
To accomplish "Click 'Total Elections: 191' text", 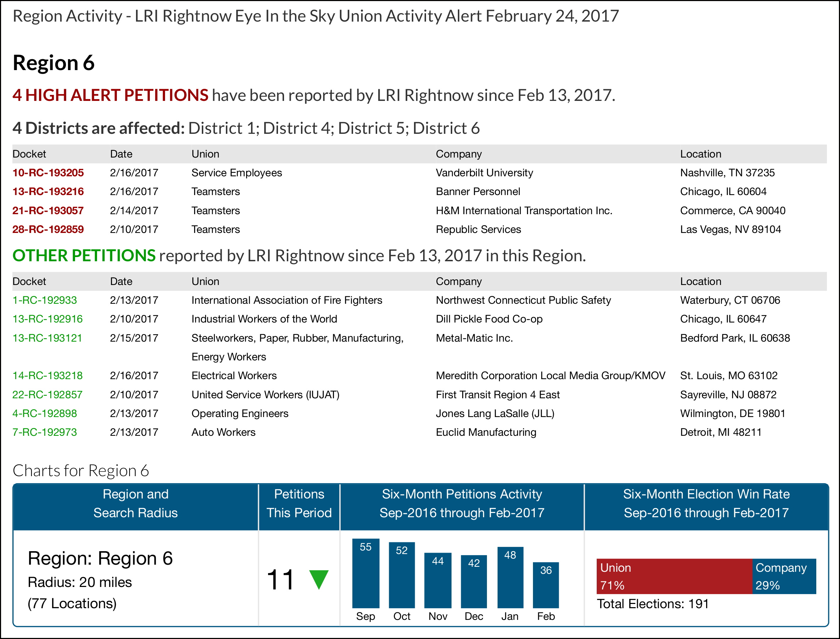I will pyautogui.click(x=652, y=604).
